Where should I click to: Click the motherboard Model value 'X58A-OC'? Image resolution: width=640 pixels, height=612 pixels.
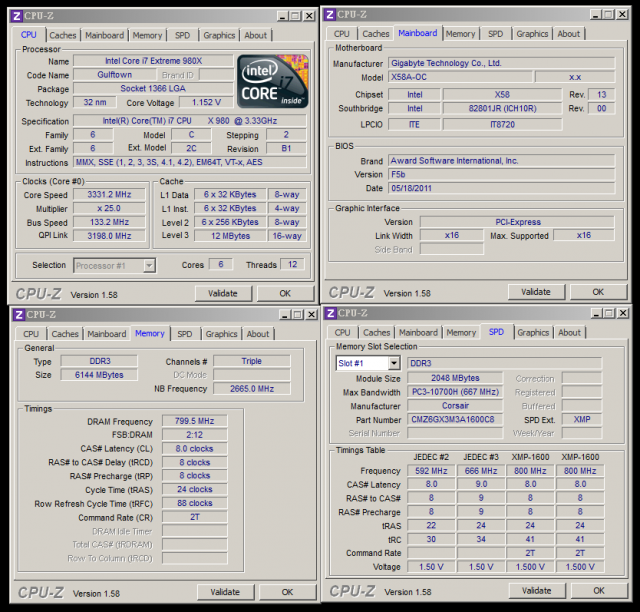pos(460,77)
